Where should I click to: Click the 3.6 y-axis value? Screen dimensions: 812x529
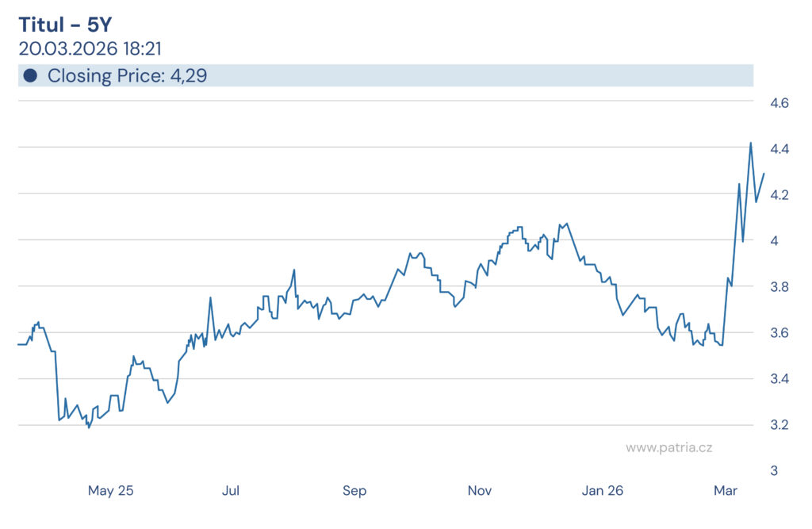coord(779,333)
